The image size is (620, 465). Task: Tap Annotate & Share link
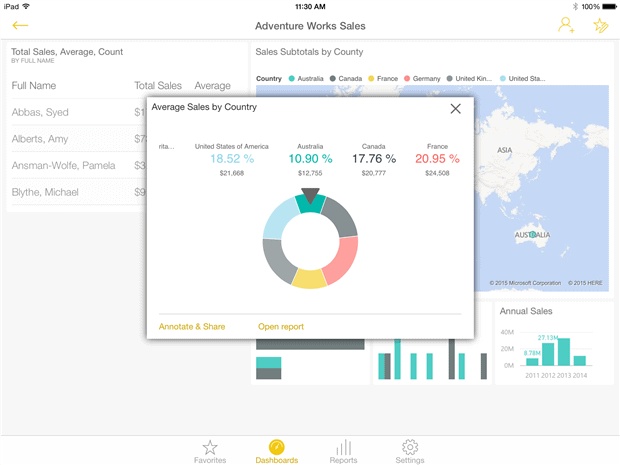[192, 327]
